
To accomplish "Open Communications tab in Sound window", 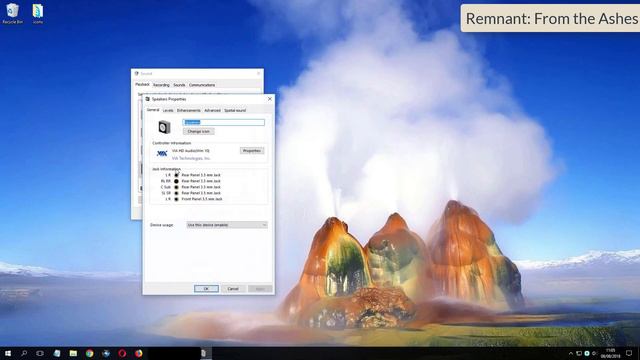I will coord(202,85).
